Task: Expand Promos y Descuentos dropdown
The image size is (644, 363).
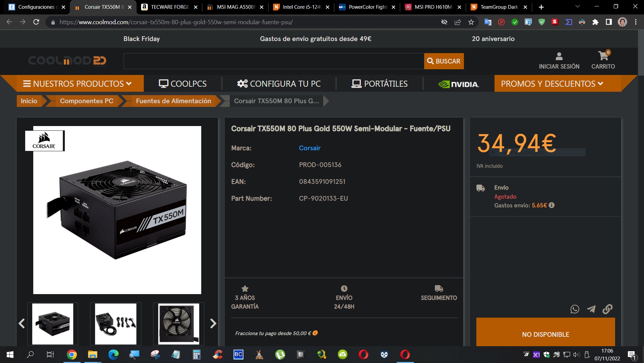Action: click(552, 84)
